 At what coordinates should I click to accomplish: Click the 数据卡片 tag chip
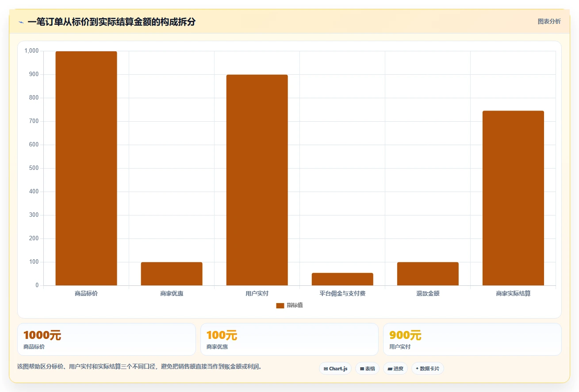(427, 369)
